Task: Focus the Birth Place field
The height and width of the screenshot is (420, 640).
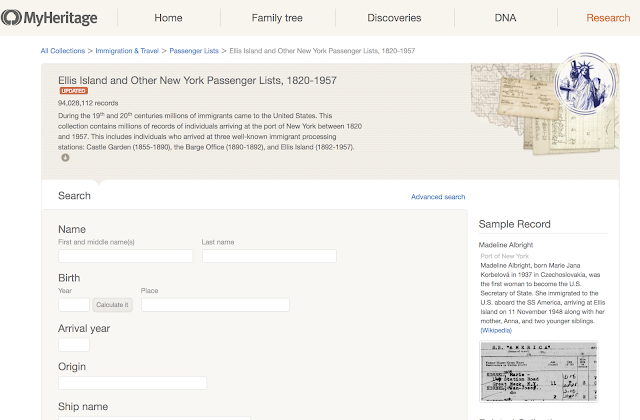Action: point(216,305)
